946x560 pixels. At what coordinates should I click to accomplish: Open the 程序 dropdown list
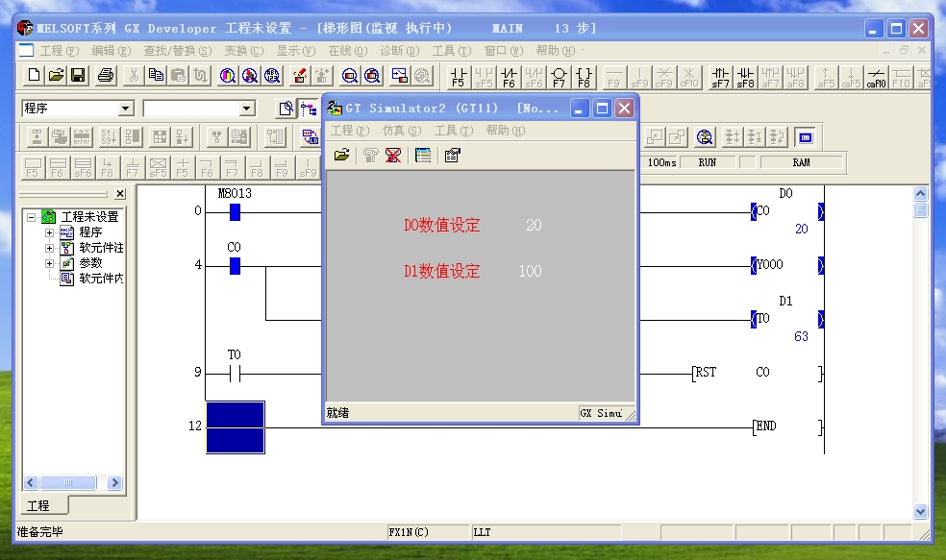(125, 110)
